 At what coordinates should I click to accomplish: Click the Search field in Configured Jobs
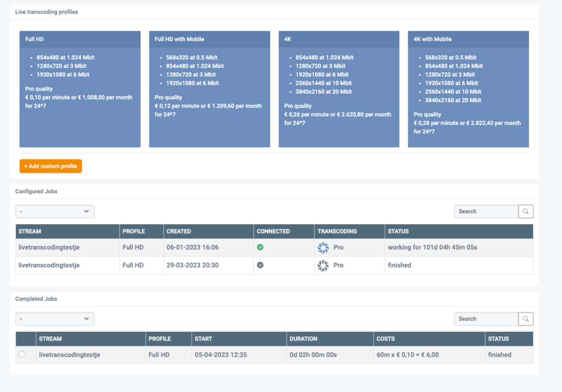[x=485, y=211]
